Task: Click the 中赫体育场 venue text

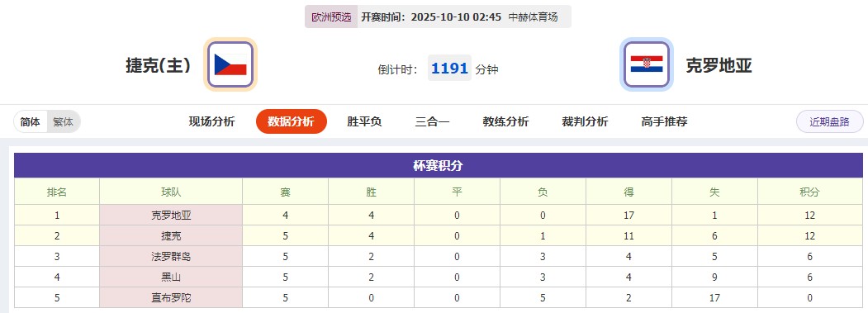Action: click(x=533, y=17)
